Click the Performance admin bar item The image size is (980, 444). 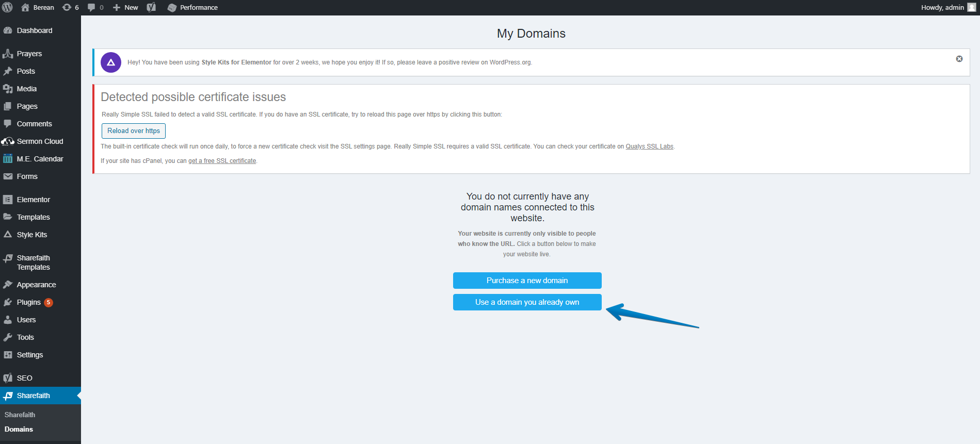click(192, 7)
